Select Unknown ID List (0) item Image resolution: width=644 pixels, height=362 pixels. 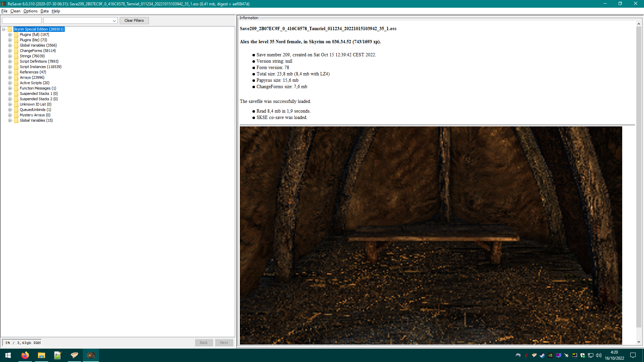point(36,104)
